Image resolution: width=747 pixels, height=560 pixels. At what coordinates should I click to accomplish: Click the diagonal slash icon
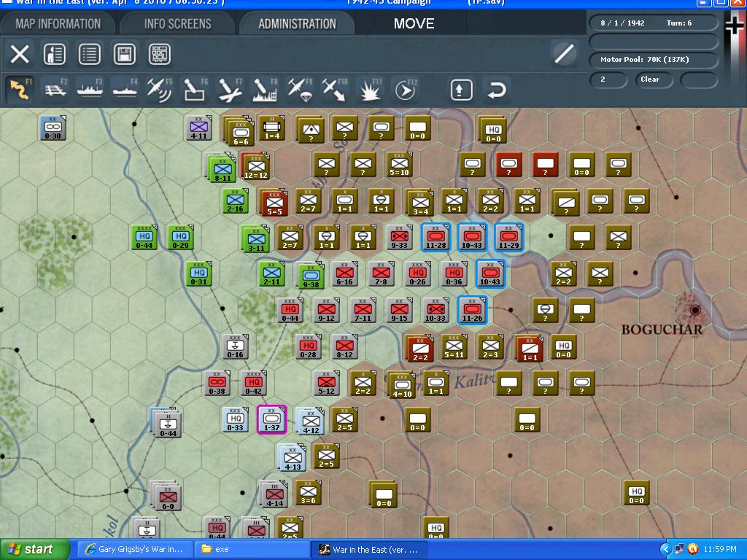pyautogui.click(x=564, y=52)
